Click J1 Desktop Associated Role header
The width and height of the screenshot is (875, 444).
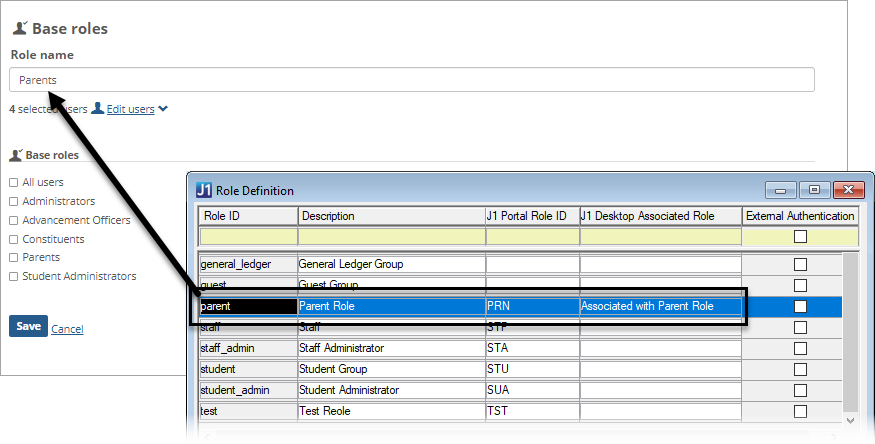tap(660, 216)
